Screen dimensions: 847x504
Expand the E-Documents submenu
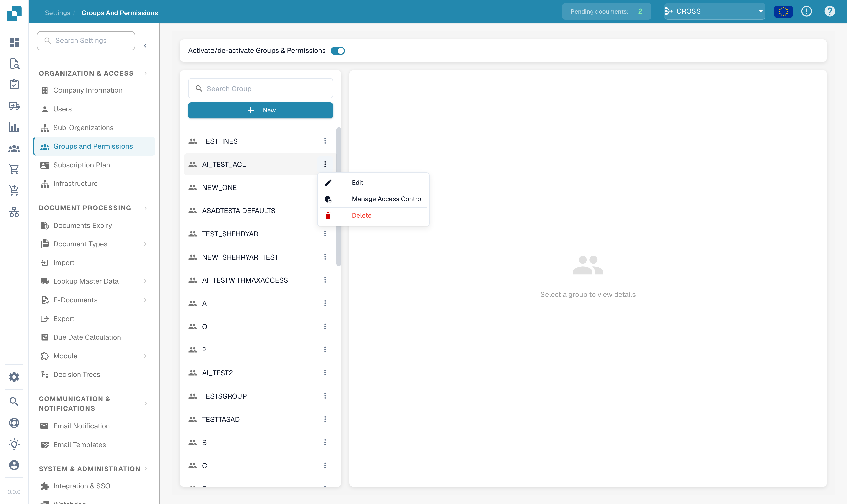(x=145, y=300)
